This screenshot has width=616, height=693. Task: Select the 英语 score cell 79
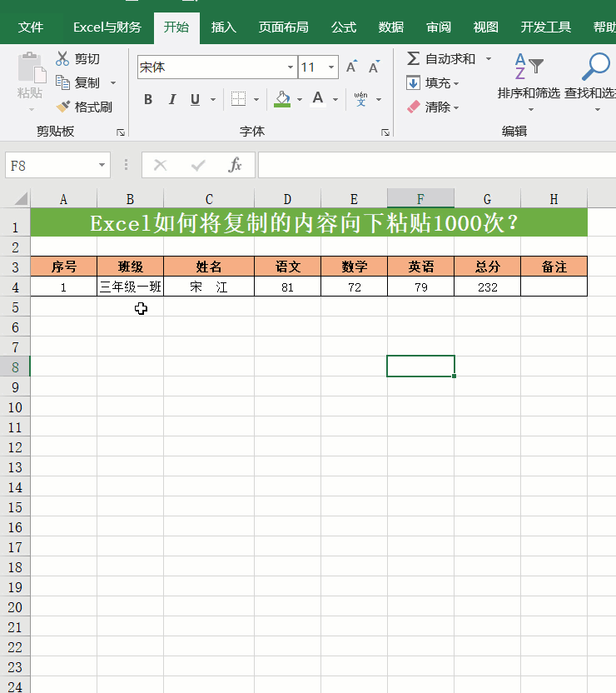(x=421, y=287)
